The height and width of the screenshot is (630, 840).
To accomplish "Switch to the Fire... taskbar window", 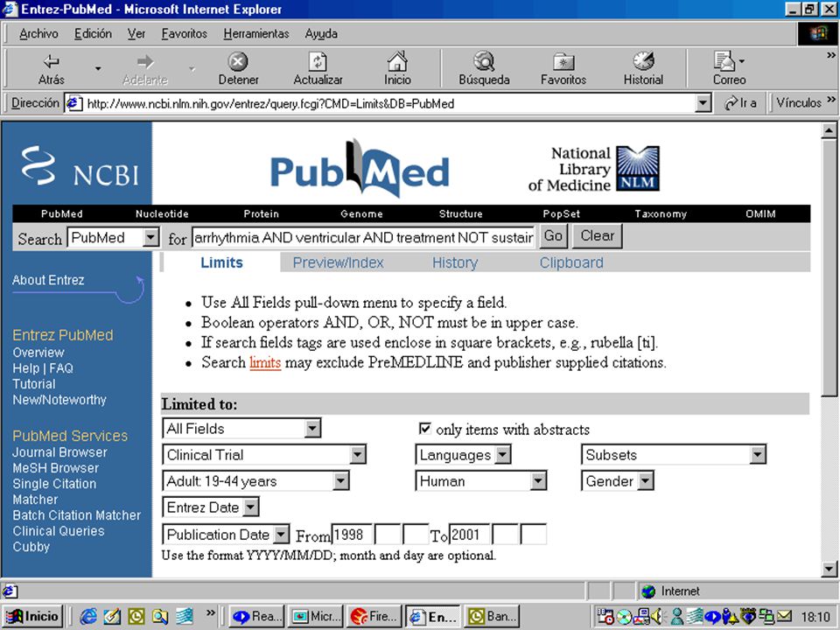I will pyautogui.click(x=374, y=617).
